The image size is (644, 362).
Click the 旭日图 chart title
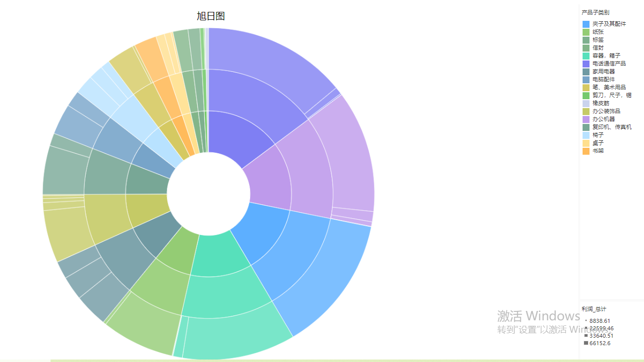pos(211,16)
